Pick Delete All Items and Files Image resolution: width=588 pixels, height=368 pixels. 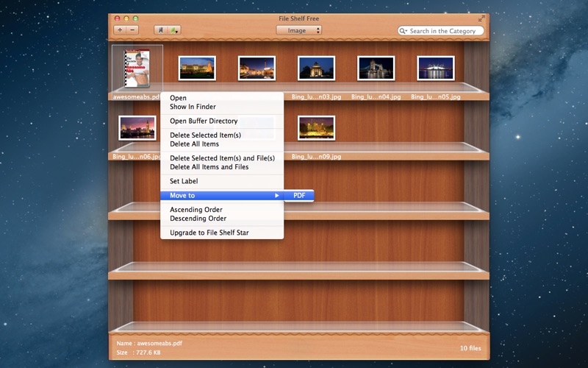pyautogui.click(x=222, y=167)
